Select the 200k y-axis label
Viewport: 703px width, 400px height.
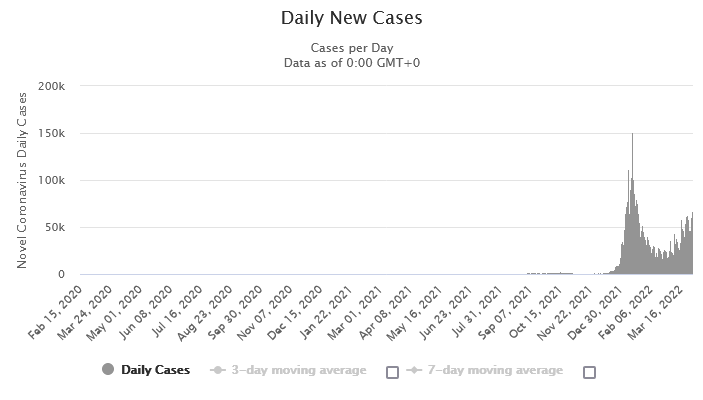coord(51,86)
